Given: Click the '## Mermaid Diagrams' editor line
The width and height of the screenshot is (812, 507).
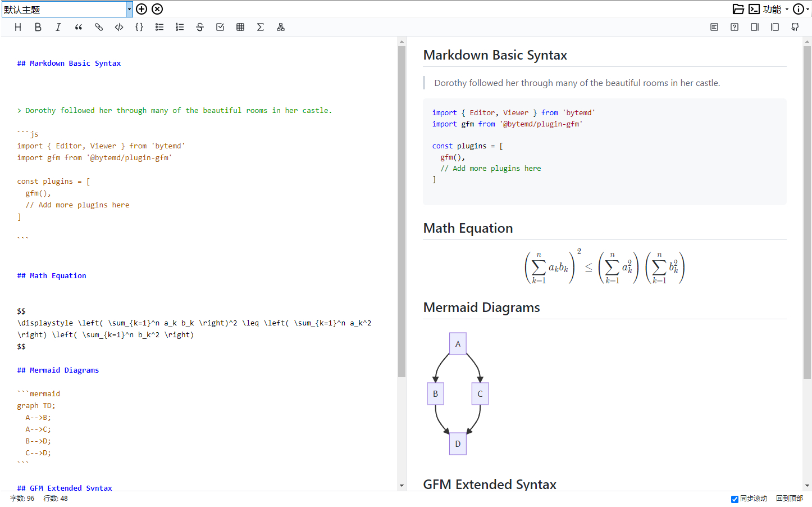Looking at the screenshot, I should (58, 370).
